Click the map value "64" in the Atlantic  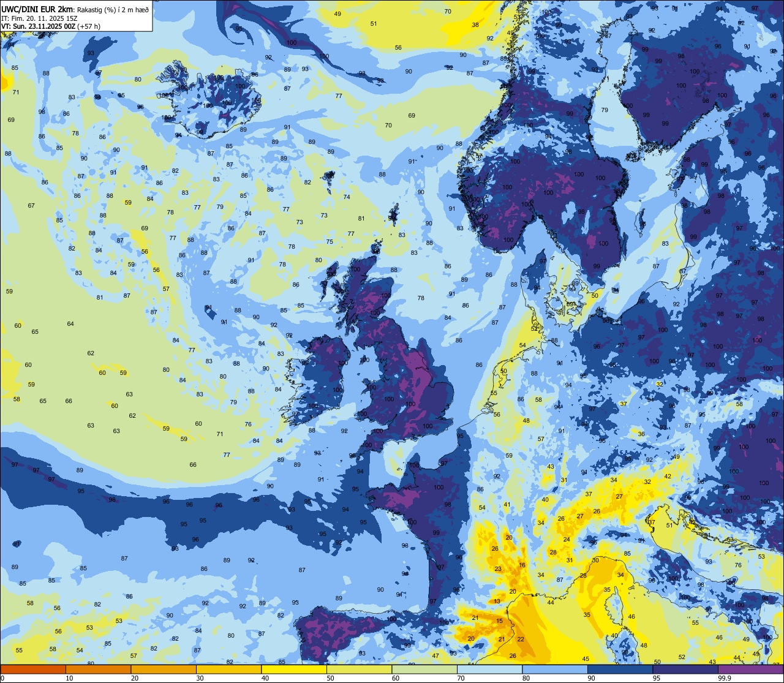click(70, 323)
